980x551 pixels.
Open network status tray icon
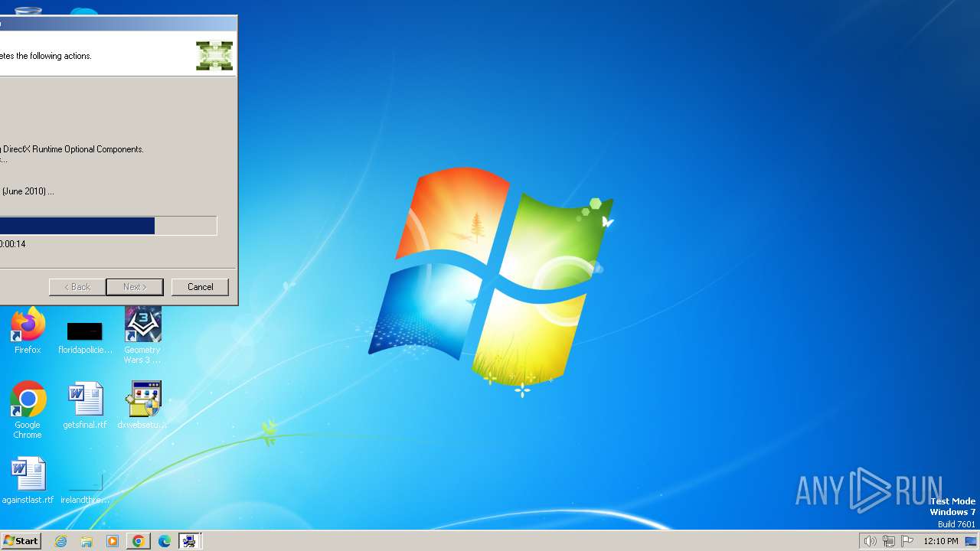pos(889,541)
